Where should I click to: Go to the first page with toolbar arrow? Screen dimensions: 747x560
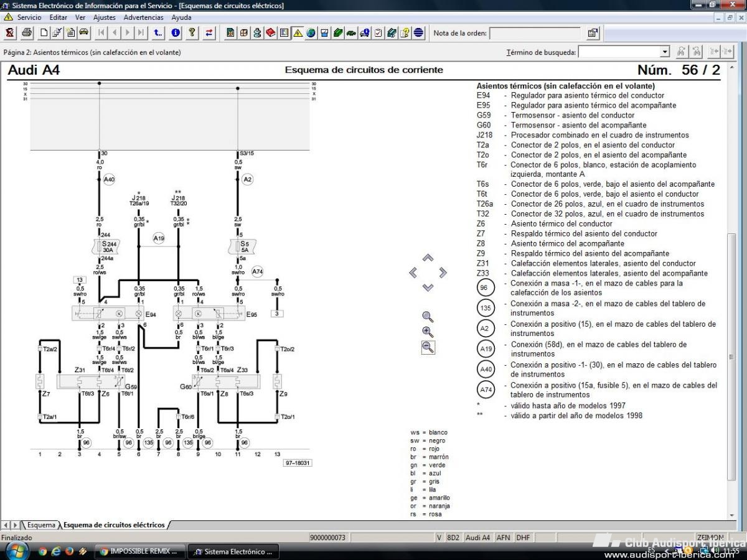click(x=101, y=32)
